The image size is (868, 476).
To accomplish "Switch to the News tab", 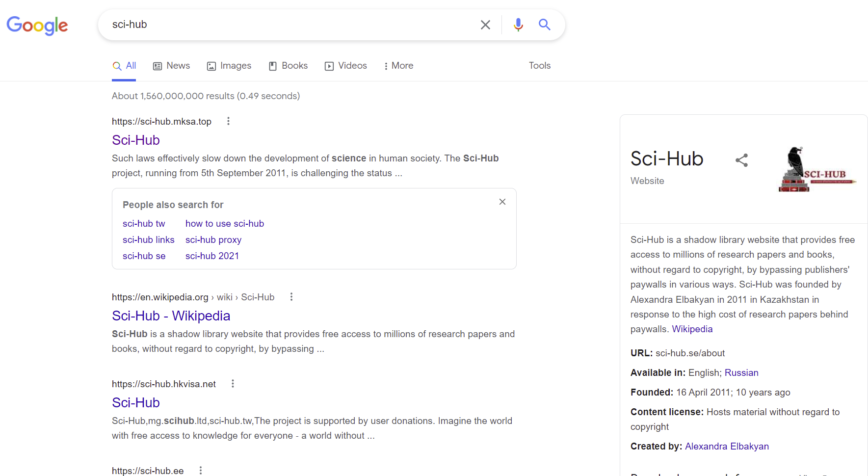I will [x=171, y=66].
